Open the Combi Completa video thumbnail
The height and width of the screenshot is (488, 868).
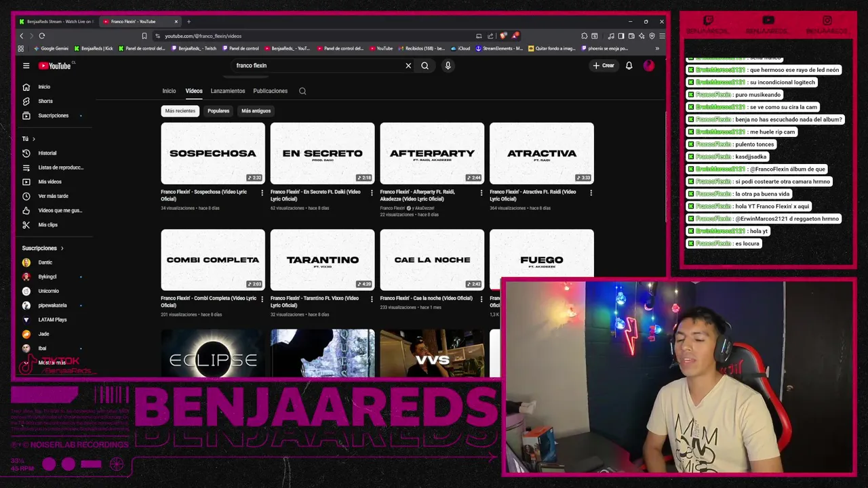[x=213, y=260]
